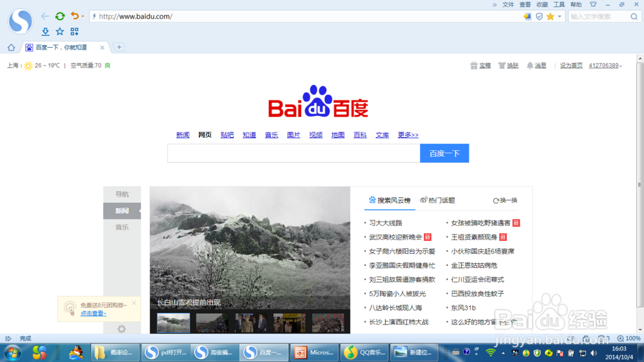Click the 知道 category link
The height and width of the screenshot is (362, 644).
pyautogui.click(x=249, y=135)
